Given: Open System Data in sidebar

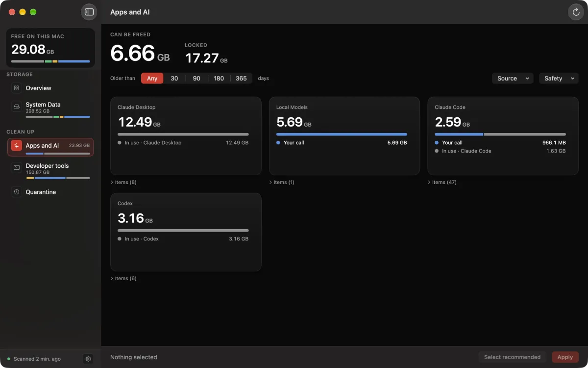Looking at the screenshot, I should tap(50, 109).
